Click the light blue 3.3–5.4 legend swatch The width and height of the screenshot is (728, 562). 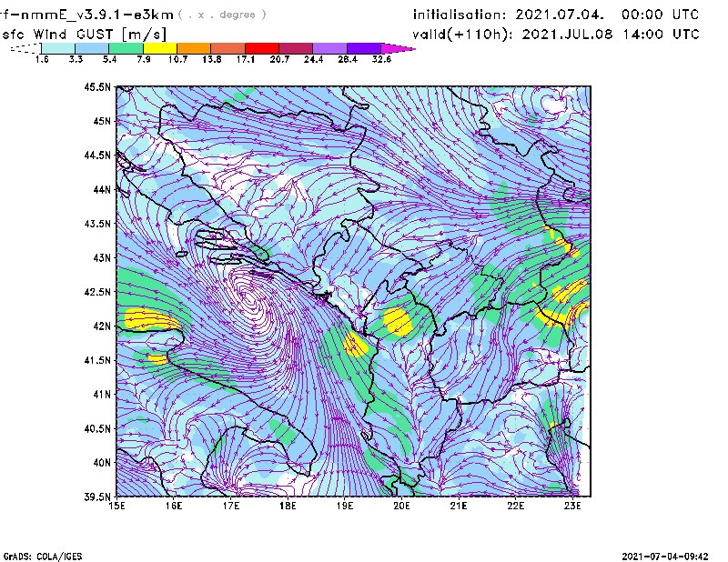[x=92, y=48]
